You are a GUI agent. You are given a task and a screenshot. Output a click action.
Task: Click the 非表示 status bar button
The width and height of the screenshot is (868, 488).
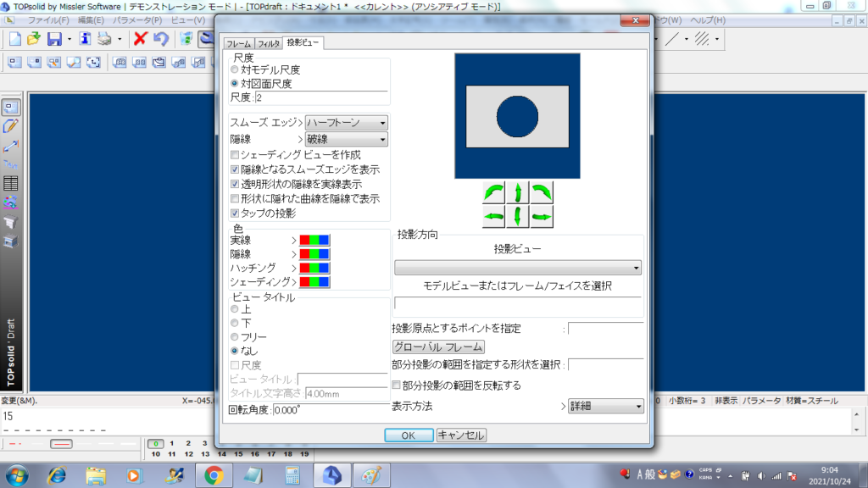[726, 401]
